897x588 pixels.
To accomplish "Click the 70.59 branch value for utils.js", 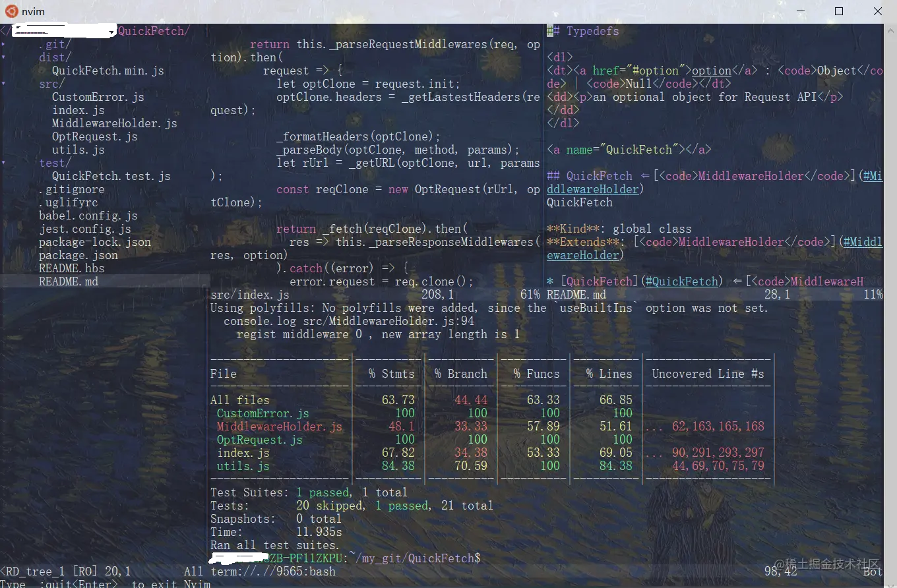I will click(471, 466).
